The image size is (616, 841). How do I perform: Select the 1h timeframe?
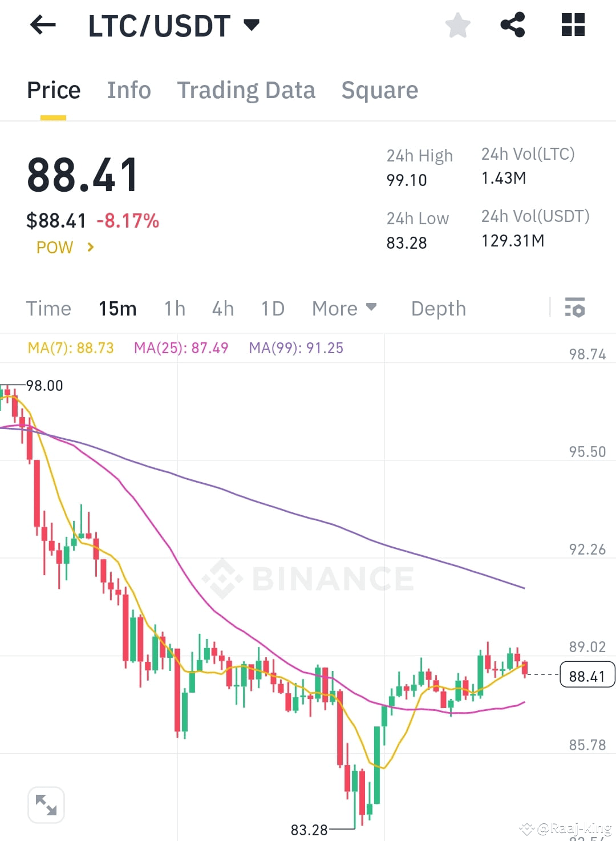pos(174,308)
